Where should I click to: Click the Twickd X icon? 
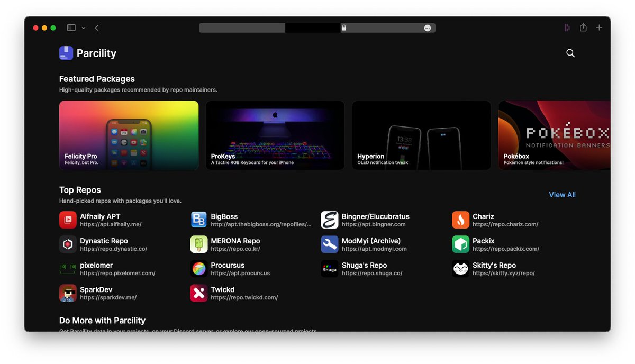(199, 293)
